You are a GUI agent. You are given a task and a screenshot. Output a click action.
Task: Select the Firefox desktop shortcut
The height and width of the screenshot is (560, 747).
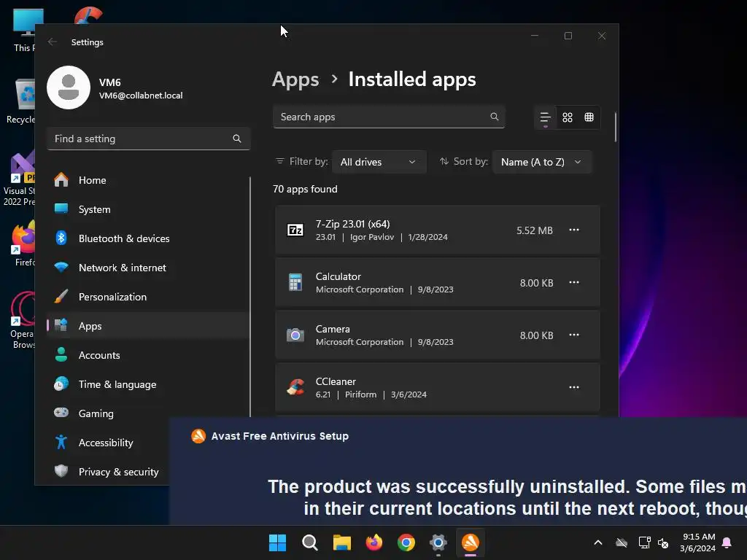(23, 244)
